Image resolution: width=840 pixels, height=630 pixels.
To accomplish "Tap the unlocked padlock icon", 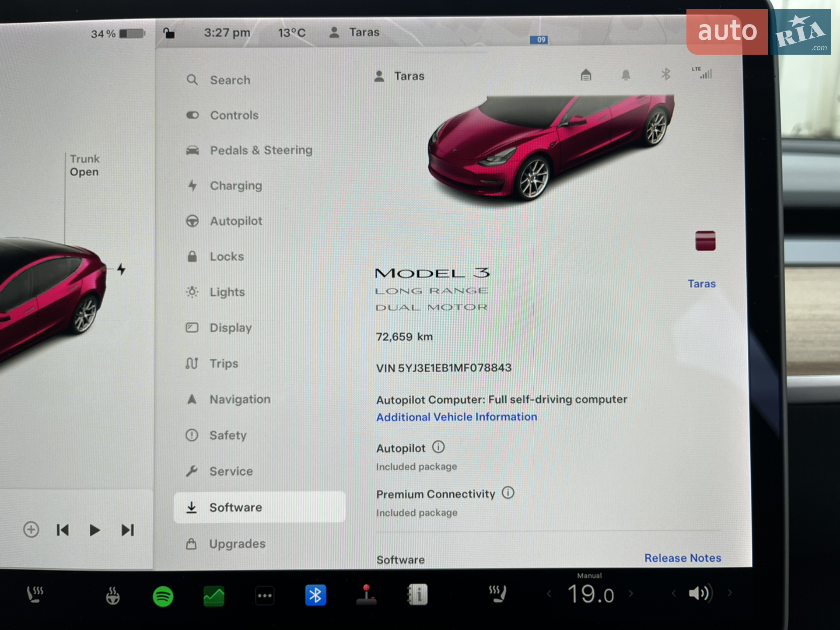I will pyautogui.click(x=169, y=33).
